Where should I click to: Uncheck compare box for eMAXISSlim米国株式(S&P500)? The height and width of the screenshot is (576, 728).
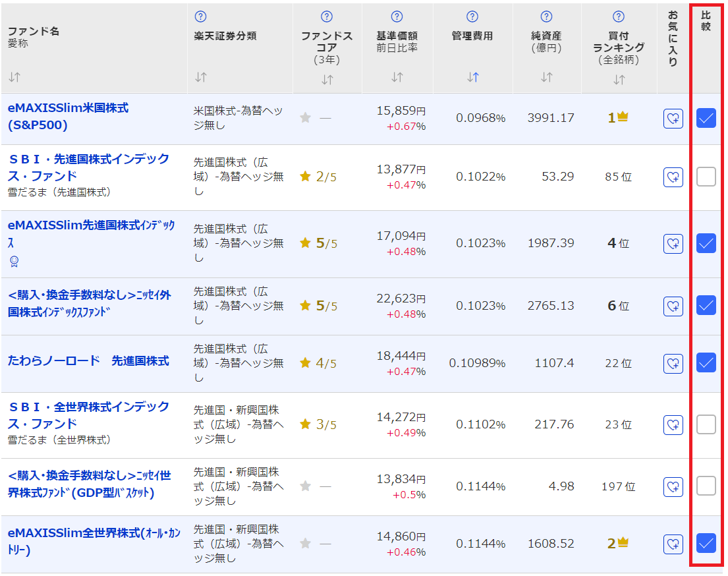coord(706,118)
